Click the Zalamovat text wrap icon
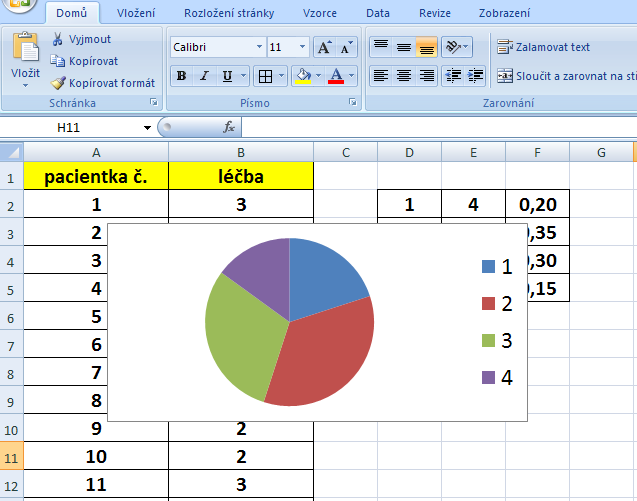 (x=505, y=47)
